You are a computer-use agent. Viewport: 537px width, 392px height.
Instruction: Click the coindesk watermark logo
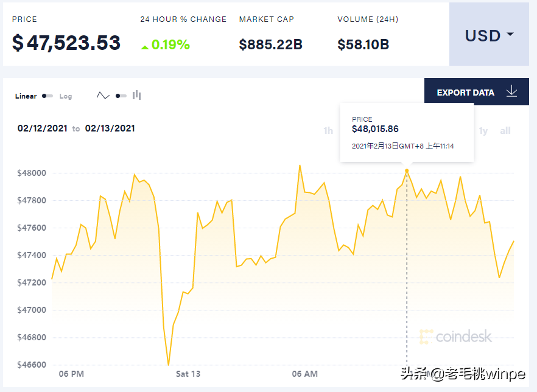457,337
